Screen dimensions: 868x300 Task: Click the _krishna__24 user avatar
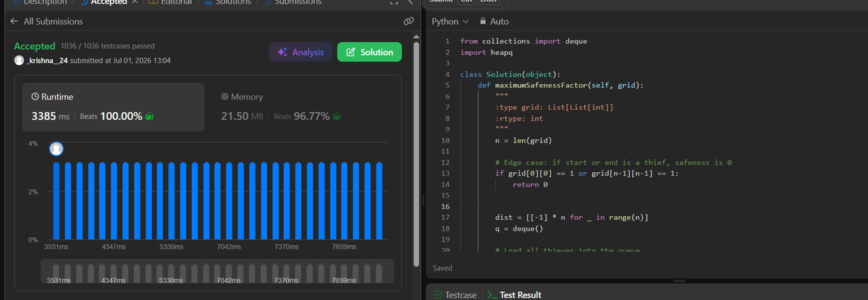(x=20, y=60)
